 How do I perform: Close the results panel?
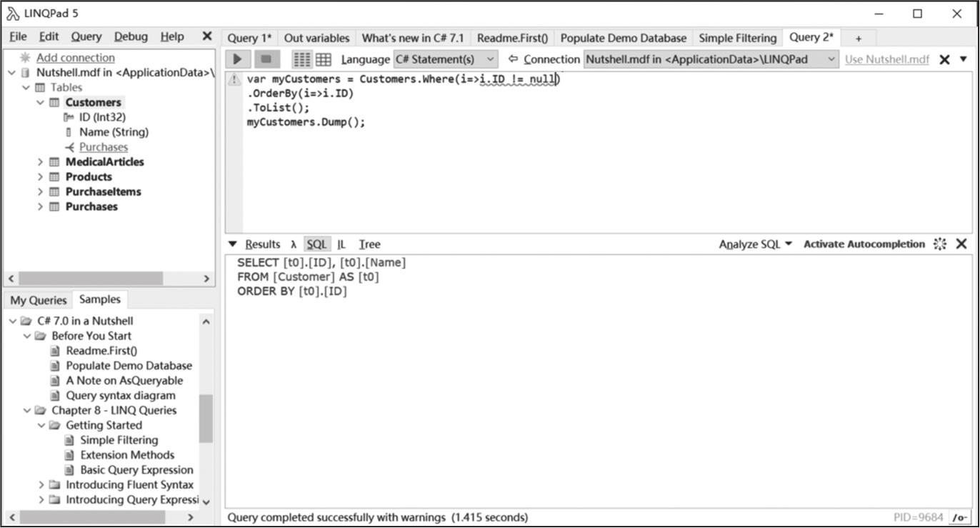pos(961,244)
